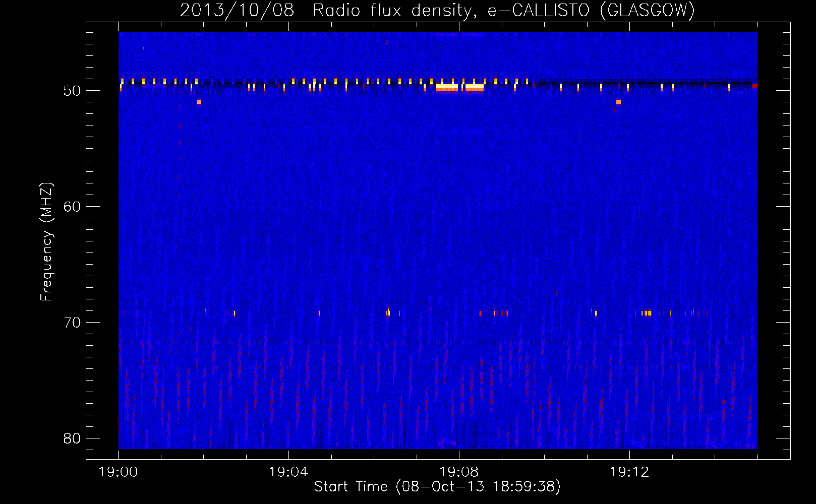
Task: Click the 19:12 time tick label
Action: 629,472
